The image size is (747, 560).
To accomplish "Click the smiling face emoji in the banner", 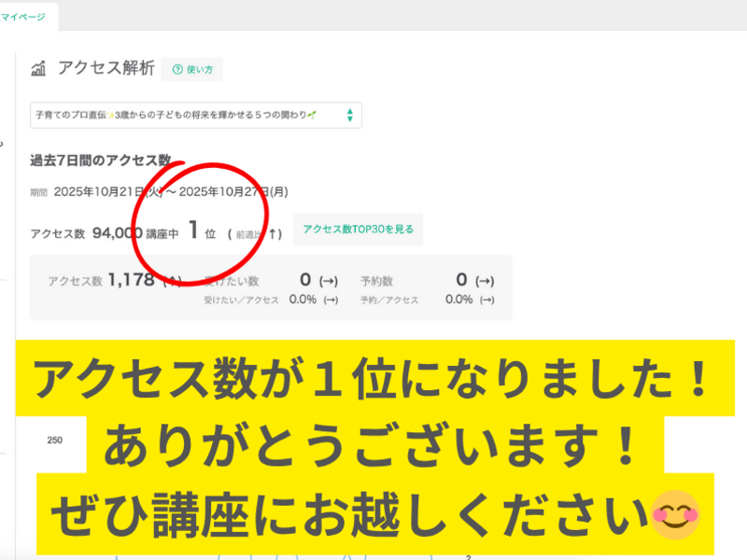I will click(676, 516).
